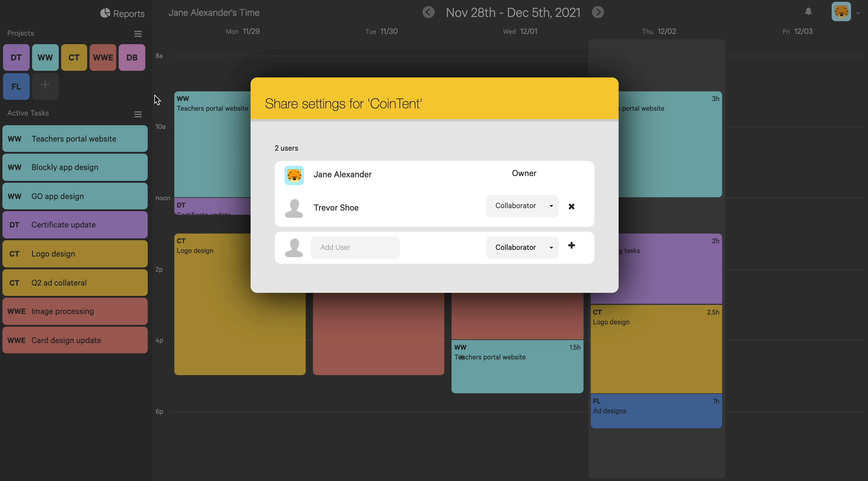Select Teachers portal website active task
This screenshot has height=481, width=868.
75,139
